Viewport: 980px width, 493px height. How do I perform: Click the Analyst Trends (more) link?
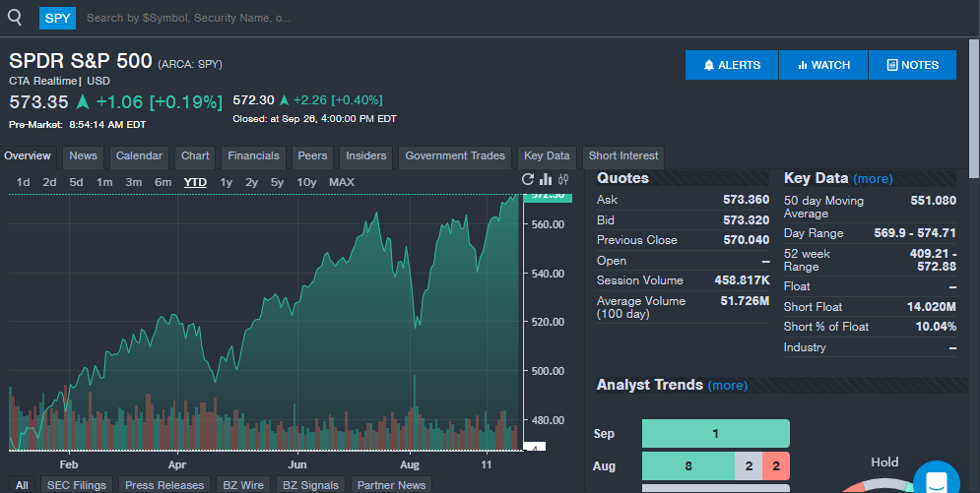[728, 385]
